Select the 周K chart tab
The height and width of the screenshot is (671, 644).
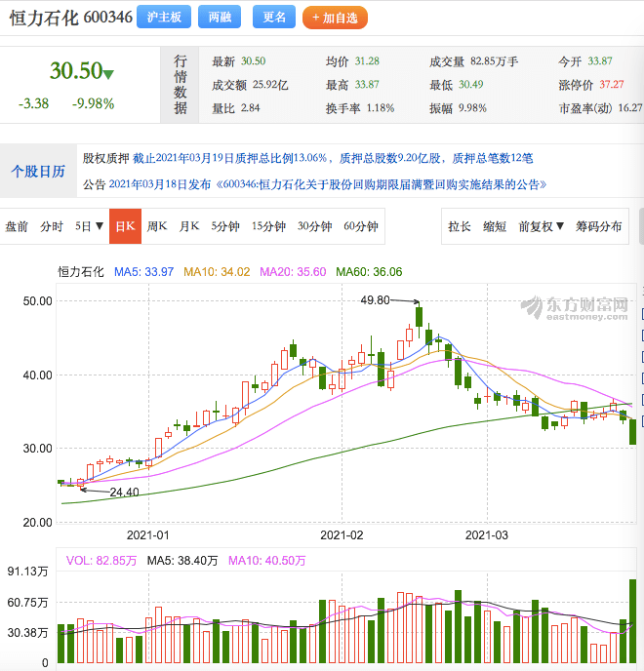pos(157,226)
